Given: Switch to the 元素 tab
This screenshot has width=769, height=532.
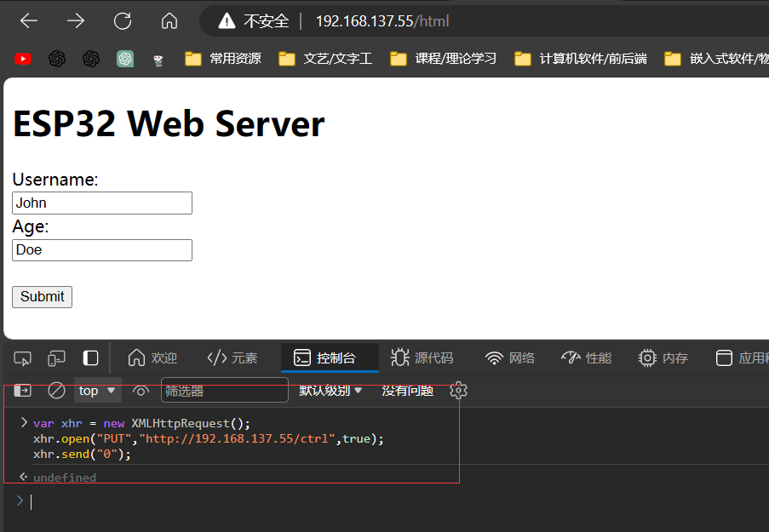Looking at the screenshot, I should (x=232, y=358).
